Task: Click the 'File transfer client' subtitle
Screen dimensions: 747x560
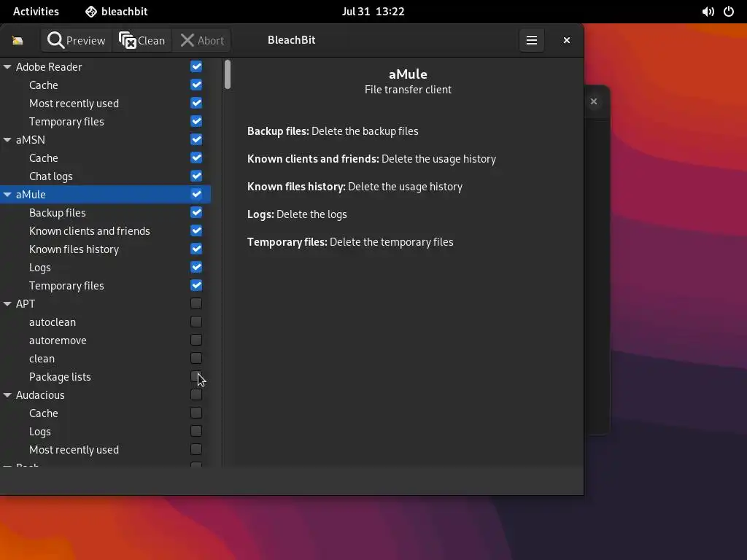Action: tap(408, 90)
